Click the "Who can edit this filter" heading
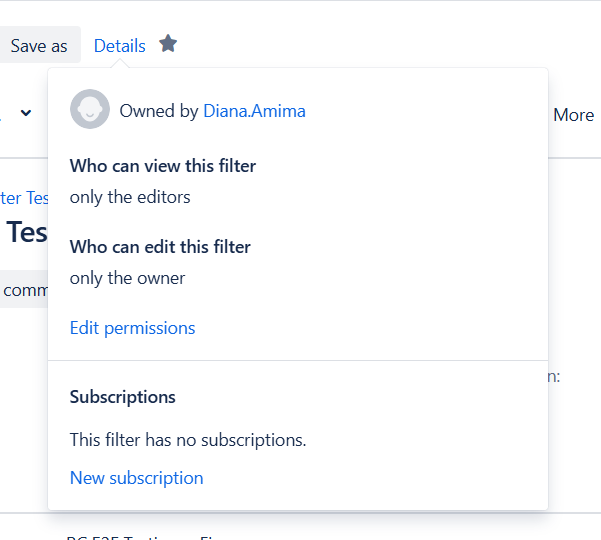Viewport: 601px width, 540px height. (160, 246)
